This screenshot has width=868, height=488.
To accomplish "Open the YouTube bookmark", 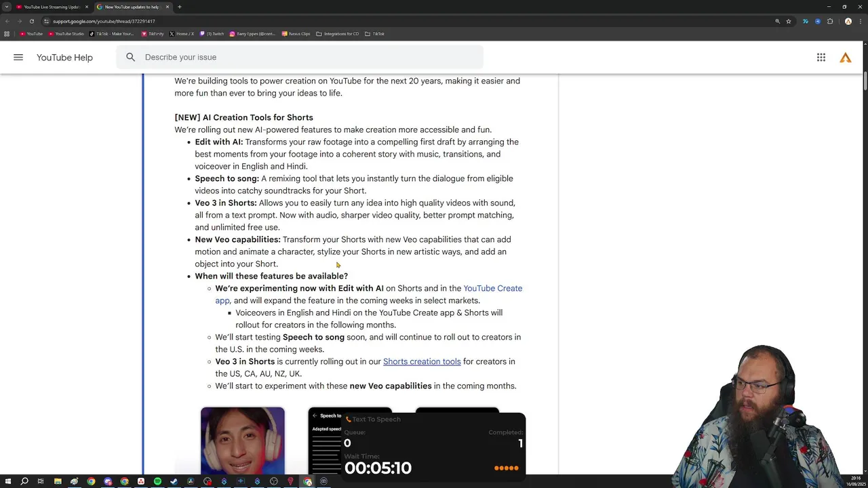I will (31, 34).
